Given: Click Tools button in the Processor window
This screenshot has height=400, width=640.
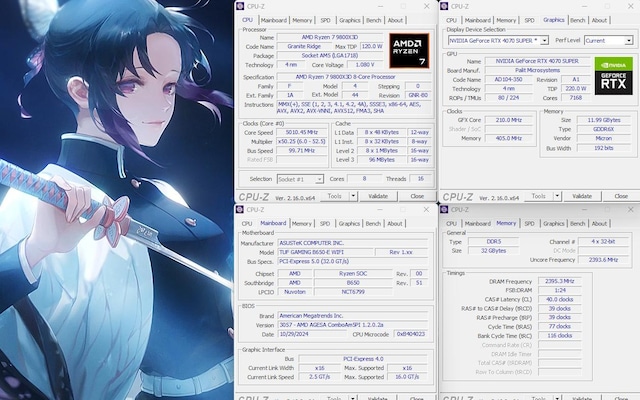Looking at the screenshot, I should [335, 196].
